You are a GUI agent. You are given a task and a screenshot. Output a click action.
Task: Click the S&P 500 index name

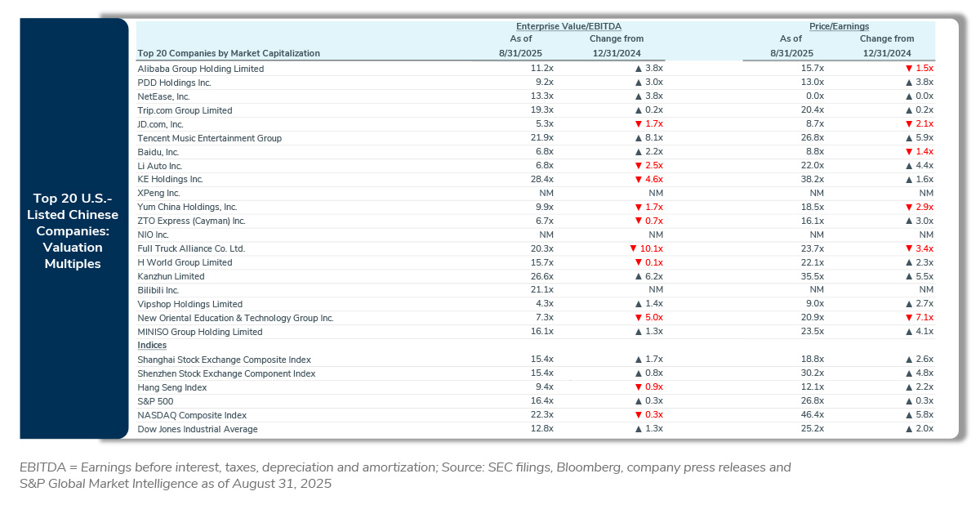(x=155, y=401)
